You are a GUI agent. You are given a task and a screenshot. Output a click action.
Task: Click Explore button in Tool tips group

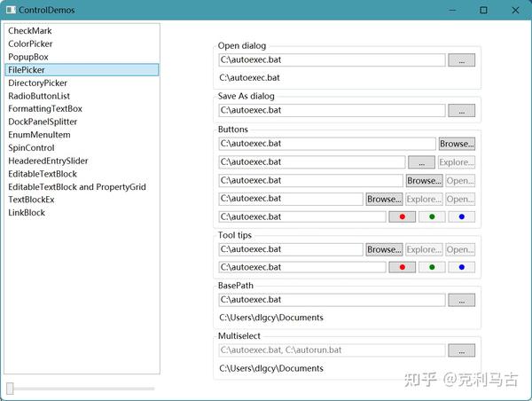point(424,249)
